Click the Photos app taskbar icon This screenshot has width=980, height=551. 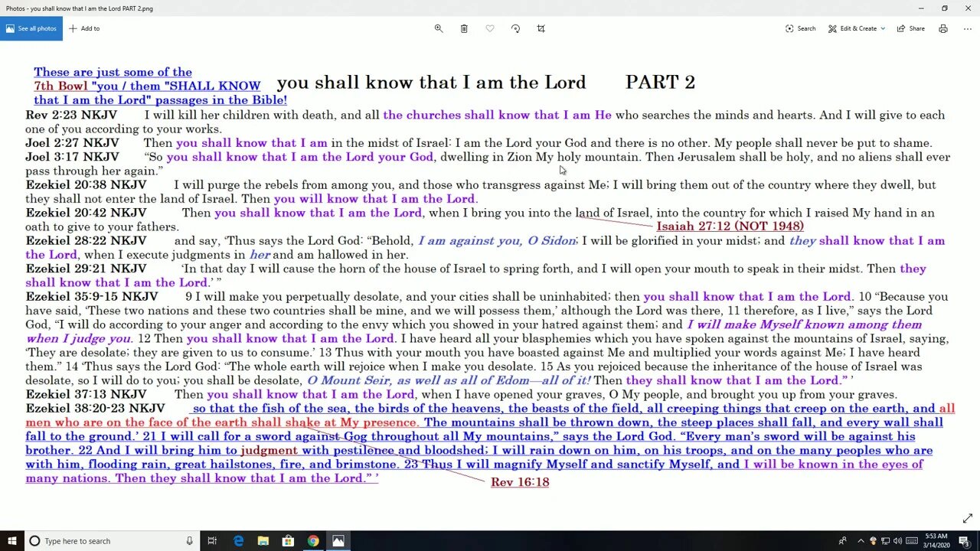[x=338, y=541]
